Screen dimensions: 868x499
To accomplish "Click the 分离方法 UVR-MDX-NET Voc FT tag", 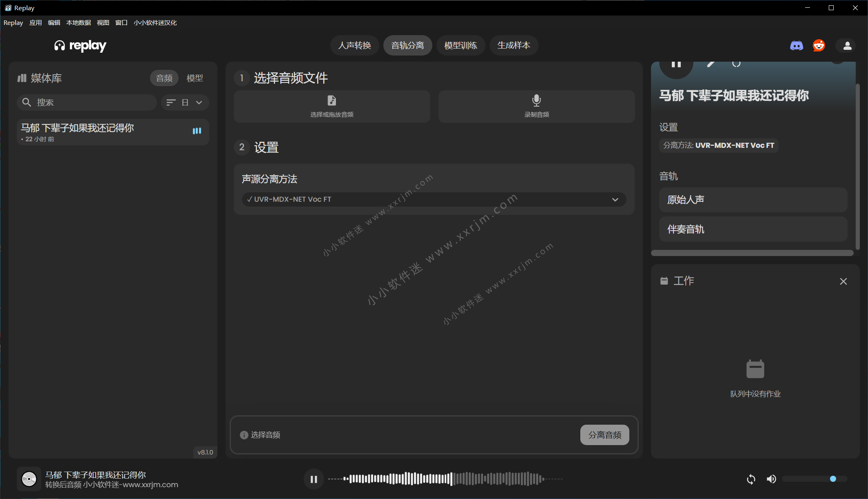I will tap(718, 145).
